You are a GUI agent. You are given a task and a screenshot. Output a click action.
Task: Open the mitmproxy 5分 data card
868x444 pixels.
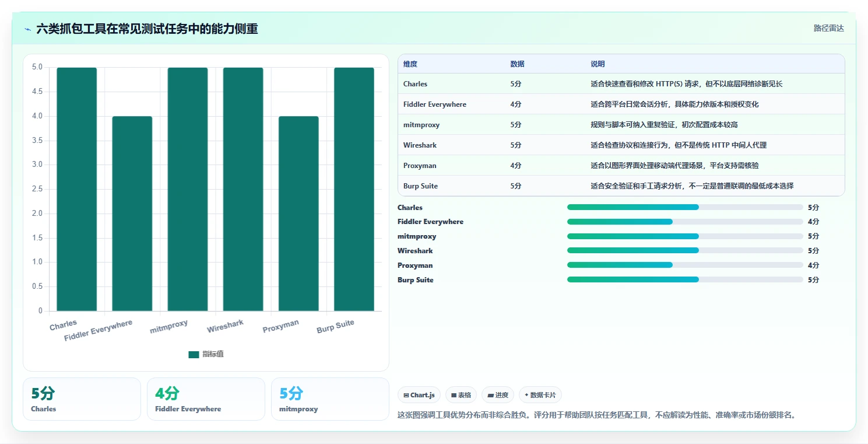[x=330, y=399]
